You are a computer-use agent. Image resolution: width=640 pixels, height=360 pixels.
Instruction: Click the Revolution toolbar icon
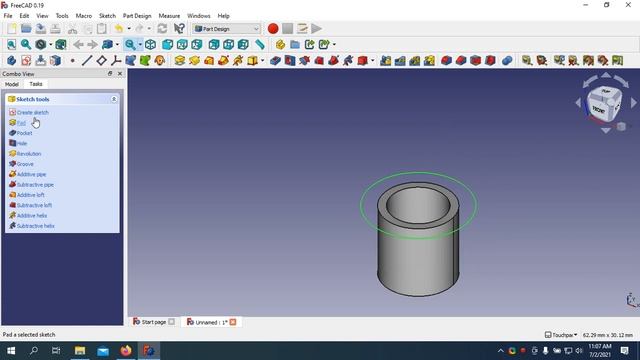tap(194, 61)
